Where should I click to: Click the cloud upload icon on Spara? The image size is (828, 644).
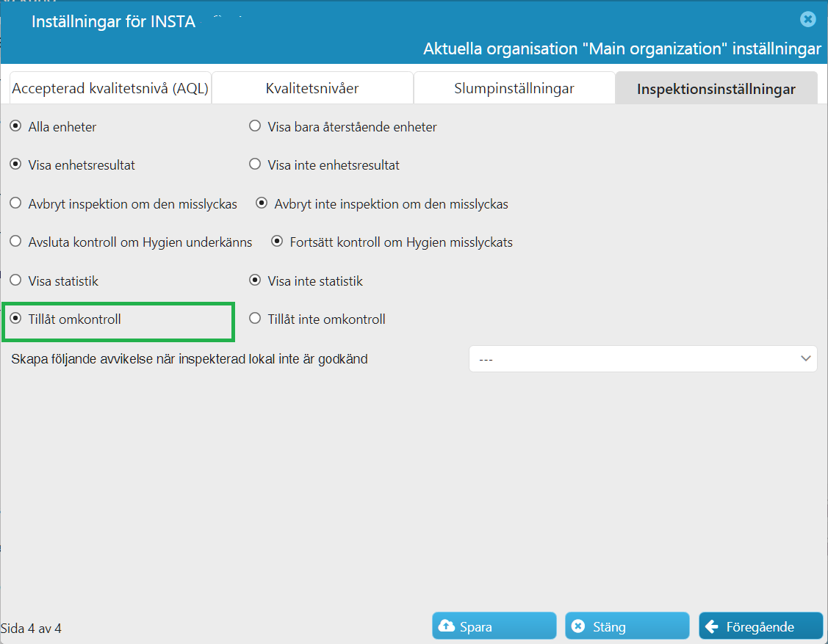(446, 626)
